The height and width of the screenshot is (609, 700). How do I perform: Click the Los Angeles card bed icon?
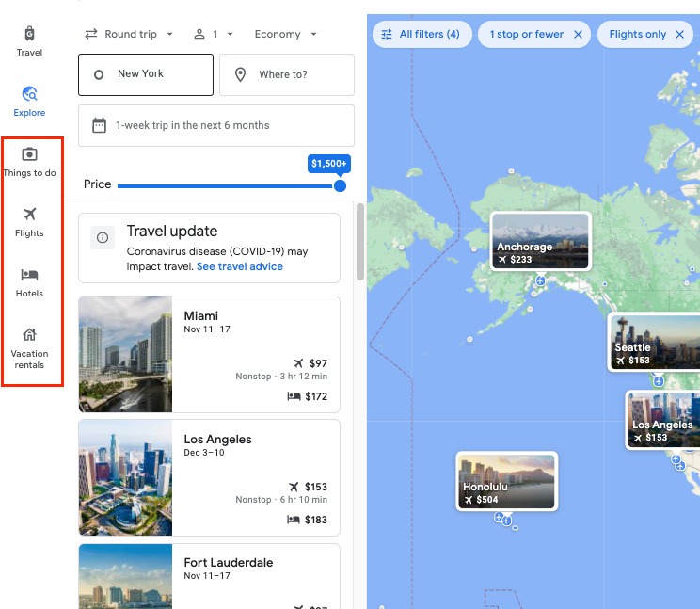[294, 520]
